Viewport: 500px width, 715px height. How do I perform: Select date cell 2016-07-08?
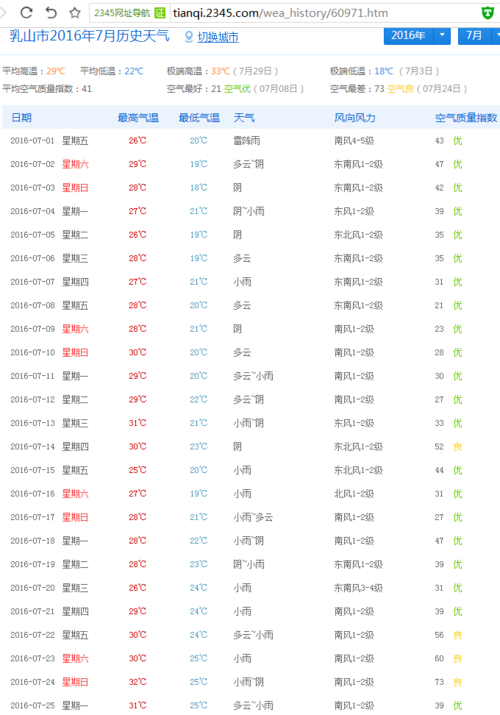[32, 306]
